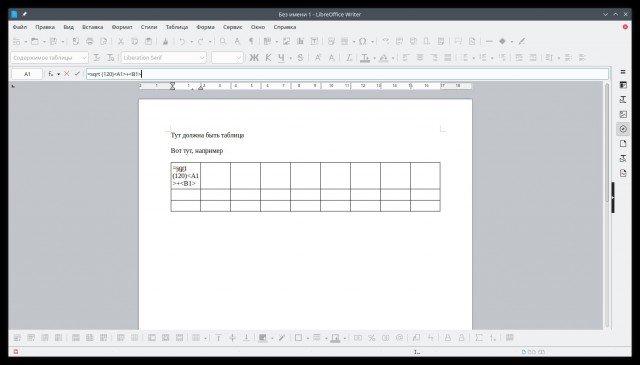Viewport: 640px width, 365px height.
Task: Click the Print icon in toolbar
Action: pyautogui.click(x=90, y=41)
